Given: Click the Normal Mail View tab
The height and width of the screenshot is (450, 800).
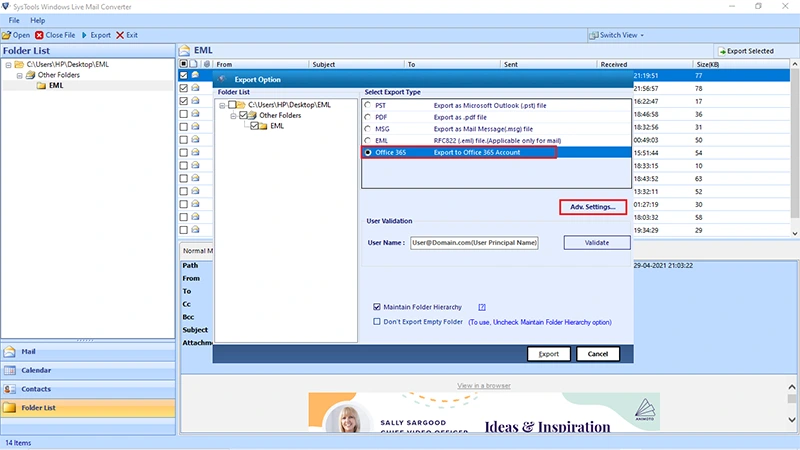Looking at the screenshot, I should coord(198,251).
